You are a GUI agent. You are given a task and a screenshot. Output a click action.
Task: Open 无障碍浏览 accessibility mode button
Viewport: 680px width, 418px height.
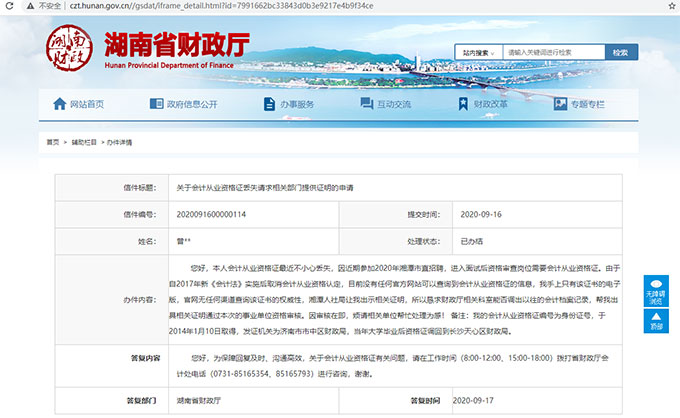coord(656,290)
